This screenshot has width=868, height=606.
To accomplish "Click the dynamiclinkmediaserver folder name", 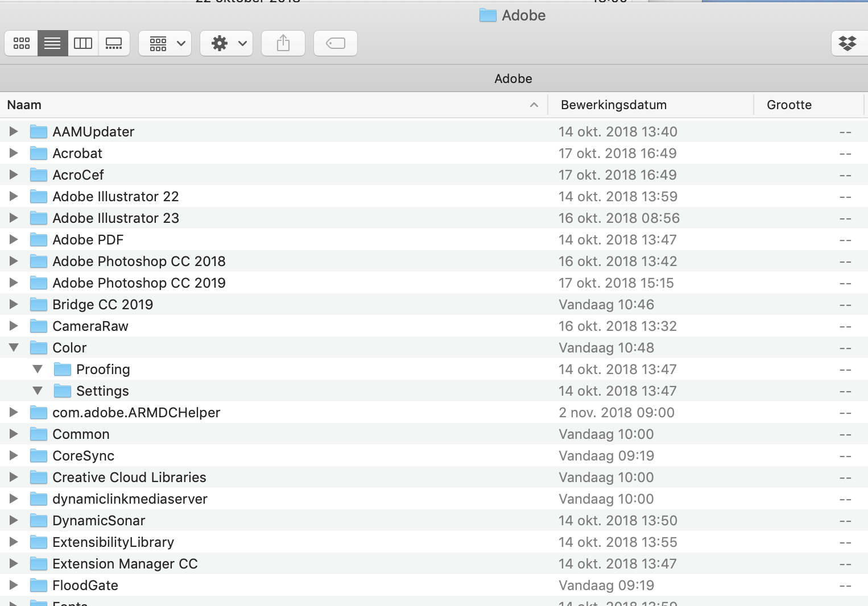I will click(x=130, y=499).
